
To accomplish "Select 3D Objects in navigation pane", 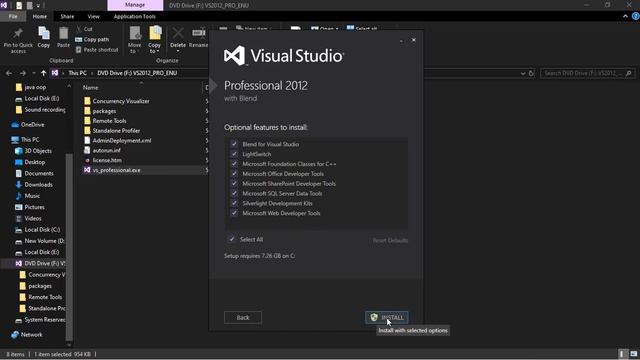I will [x=33, y=151].
